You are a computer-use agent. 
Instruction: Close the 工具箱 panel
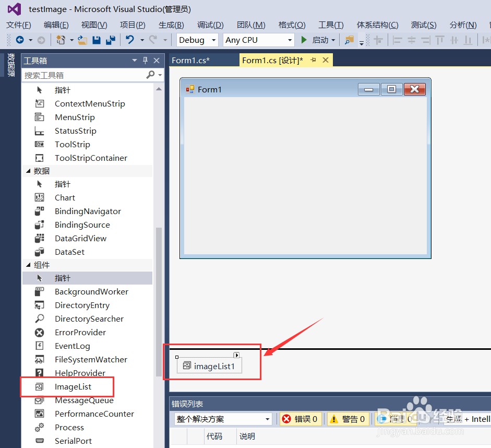click(157, 61)
